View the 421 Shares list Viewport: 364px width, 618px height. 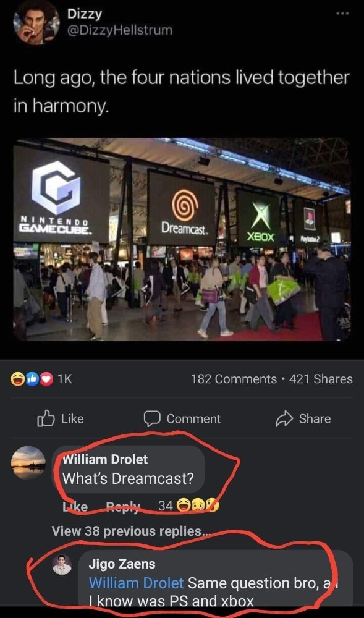(321, 379)
